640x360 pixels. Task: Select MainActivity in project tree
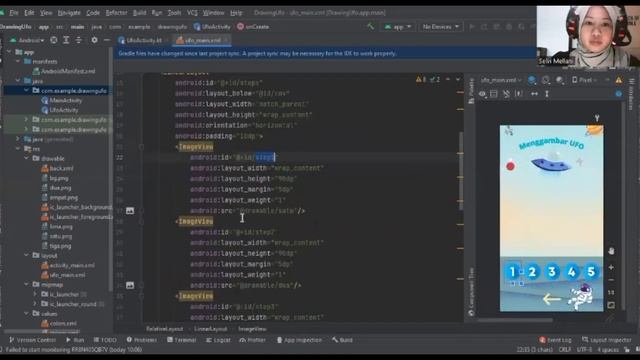click(62, 100)
